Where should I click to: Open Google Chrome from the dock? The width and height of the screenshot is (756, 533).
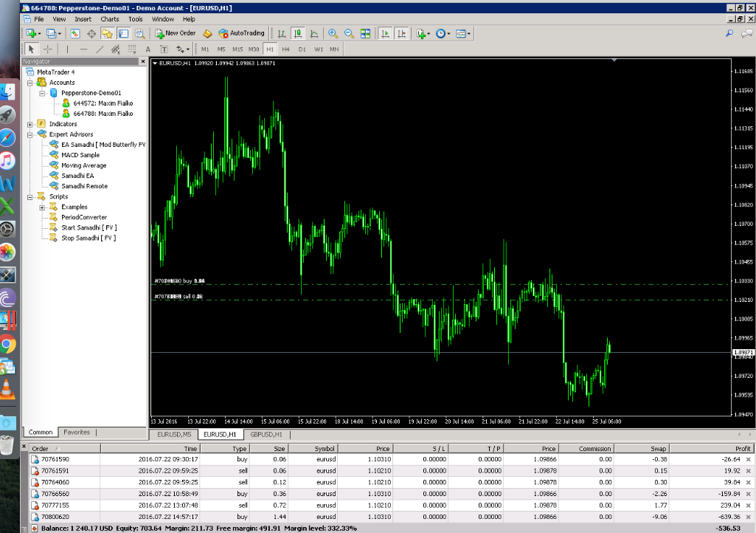pyautogui.click(x=7, y=345)
